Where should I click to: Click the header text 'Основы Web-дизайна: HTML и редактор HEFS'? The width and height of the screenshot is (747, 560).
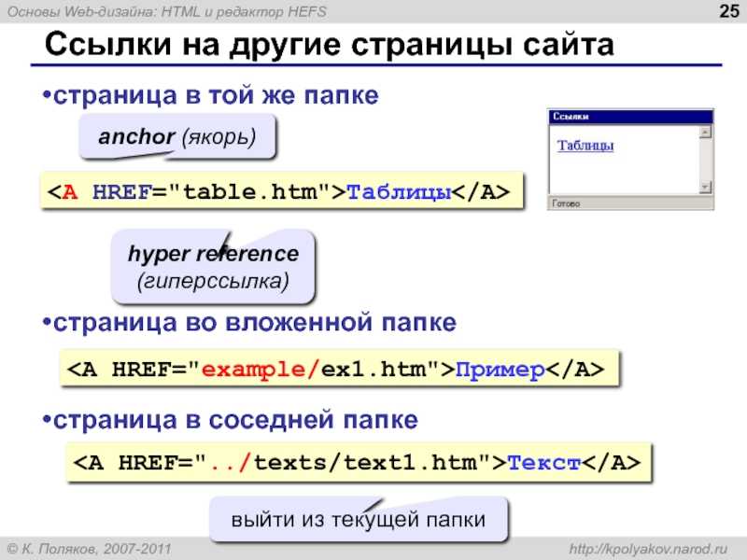tap(167, 11)
